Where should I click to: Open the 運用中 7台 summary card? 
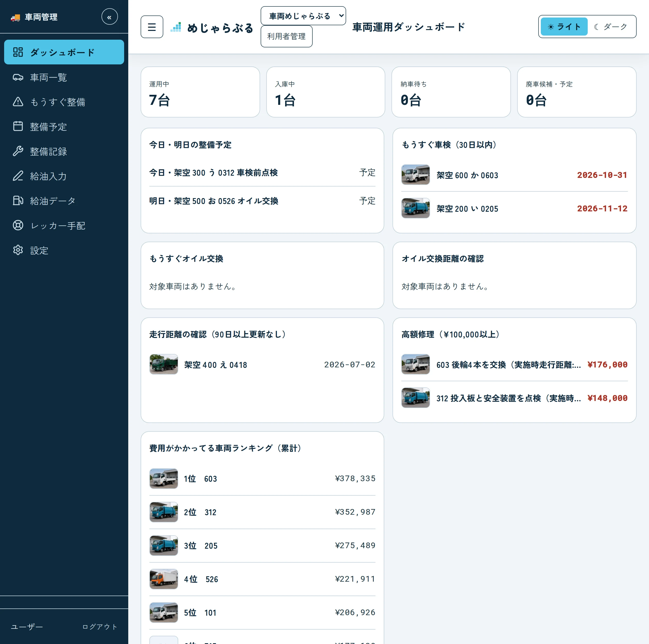[x=200, y=92]
